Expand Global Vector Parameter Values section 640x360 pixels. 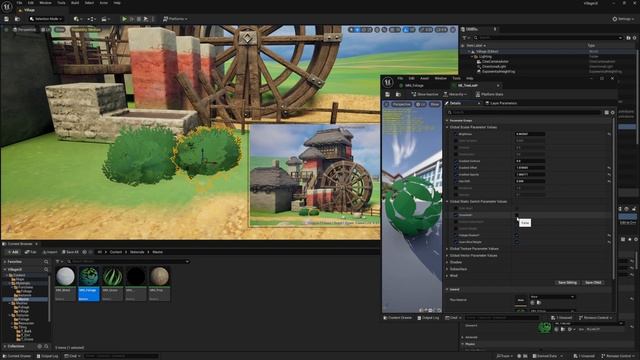(x=447, y=256)
